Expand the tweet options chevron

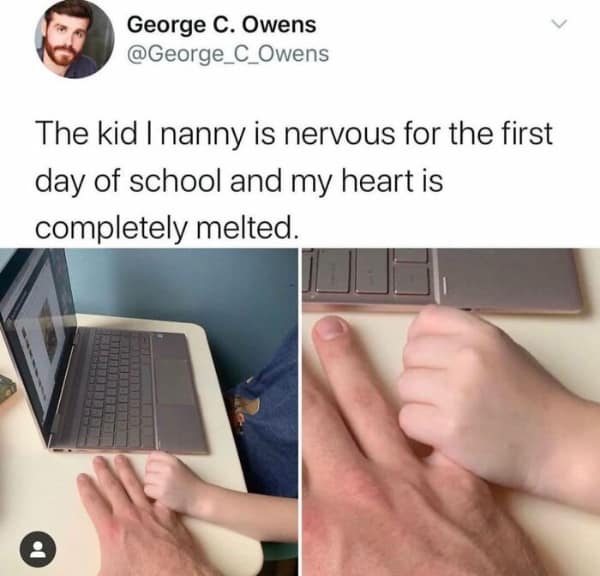click(559, 24)
